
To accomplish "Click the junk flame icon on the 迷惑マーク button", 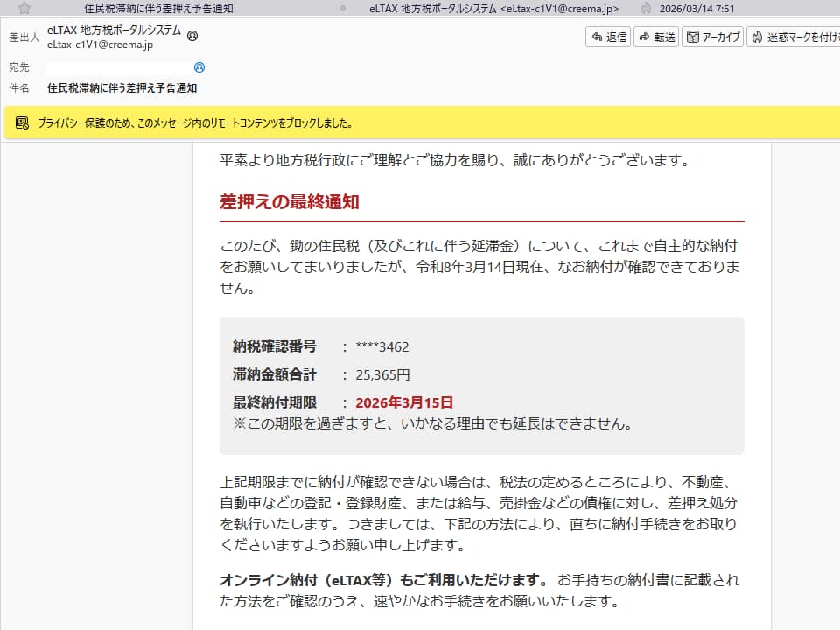I will (x=756, y=38).
